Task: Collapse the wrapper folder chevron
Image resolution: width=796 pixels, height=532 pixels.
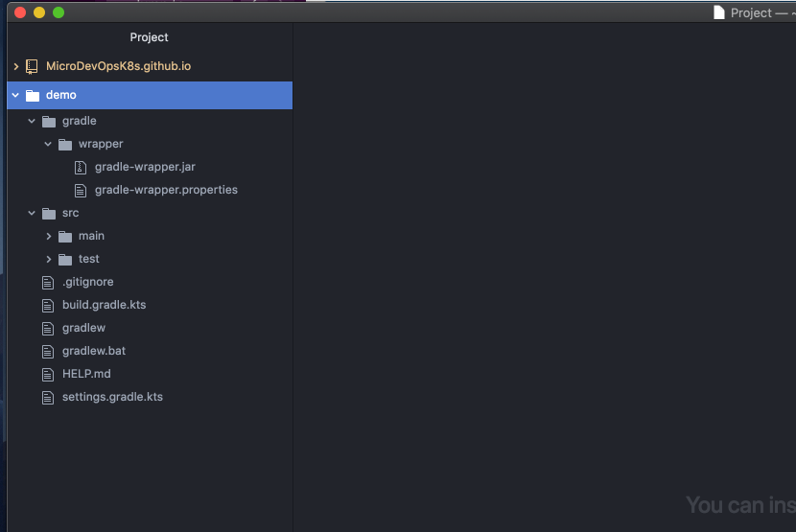Action: click(x=48, y=144)
